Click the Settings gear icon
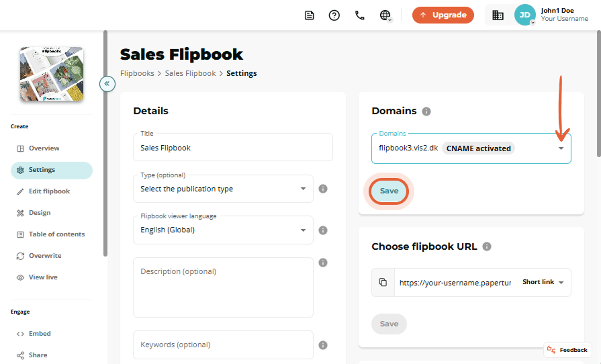The image size is (601, 364). (x=20, y=170)
